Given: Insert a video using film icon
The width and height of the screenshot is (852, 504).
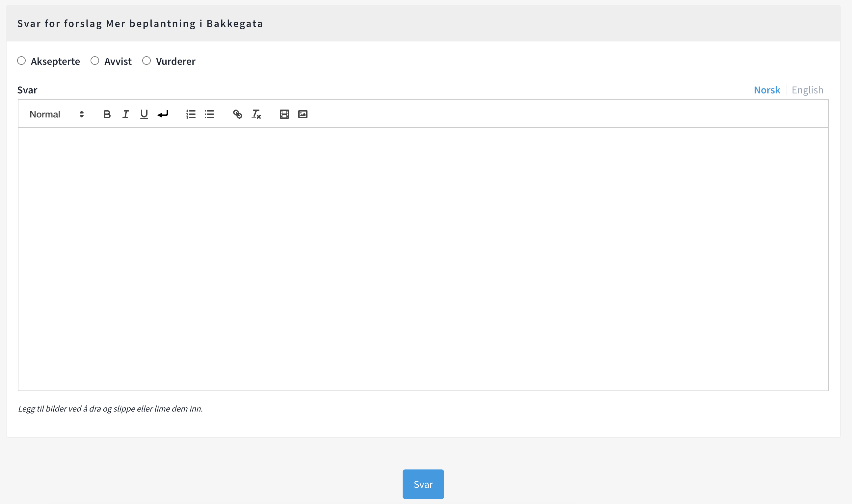Looking at the screenshot, I should pyautogui.click(x=284, y=114).
